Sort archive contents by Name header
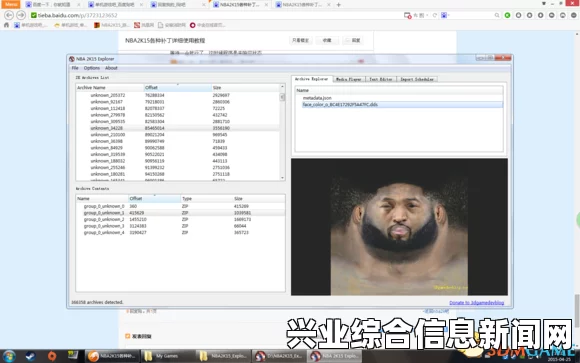 (102, 199)
